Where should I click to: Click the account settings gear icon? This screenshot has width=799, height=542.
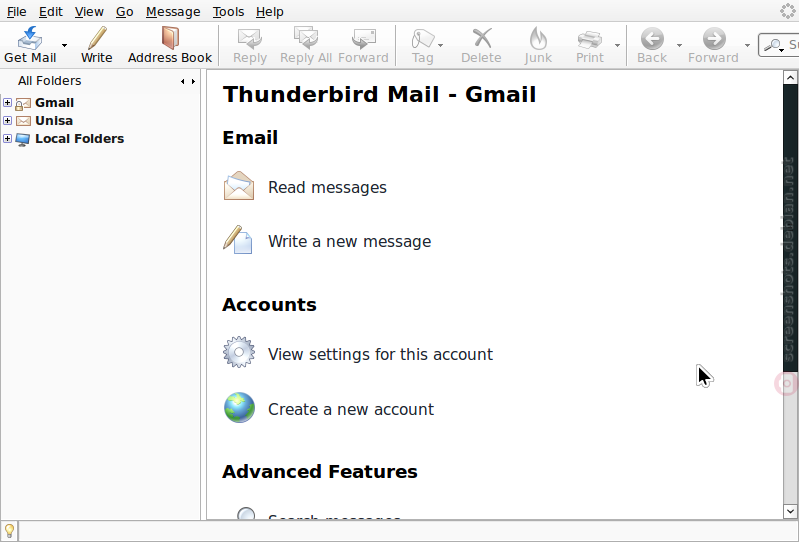pos(238,351)
